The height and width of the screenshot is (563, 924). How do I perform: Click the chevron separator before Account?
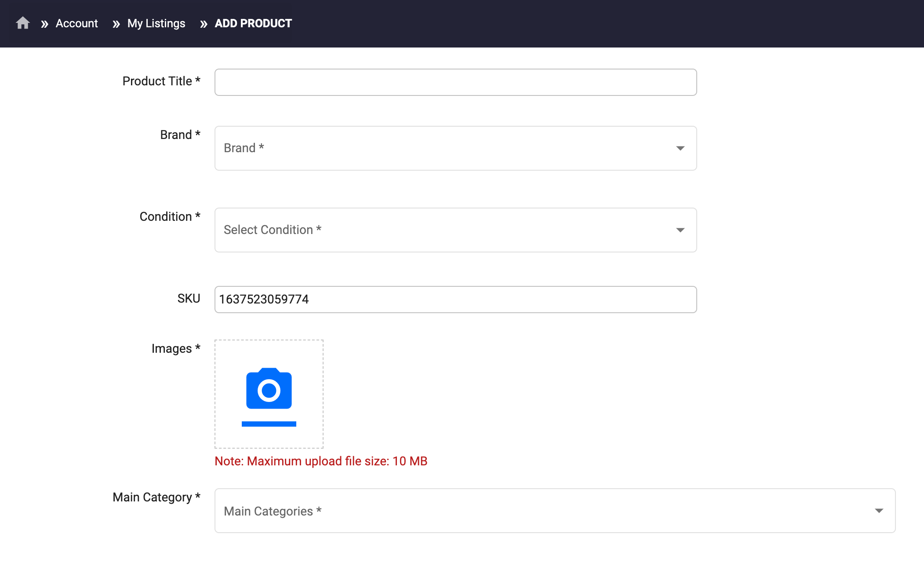point(44,24)
